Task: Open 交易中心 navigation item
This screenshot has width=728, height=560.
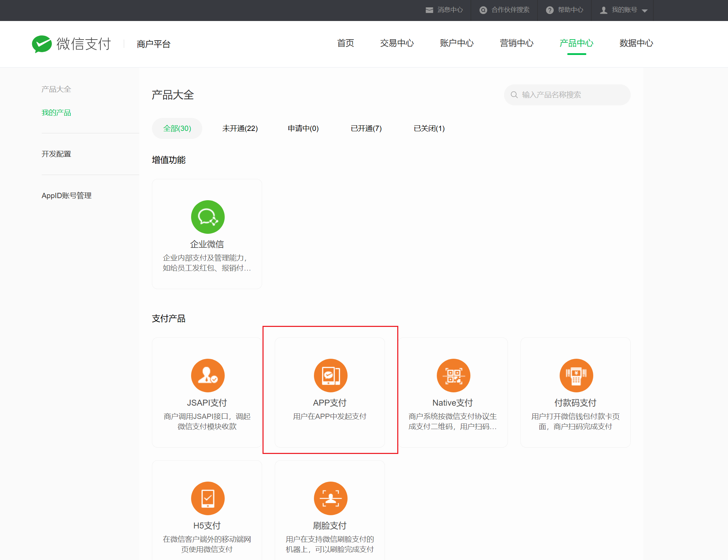Action: coord(397,43)
